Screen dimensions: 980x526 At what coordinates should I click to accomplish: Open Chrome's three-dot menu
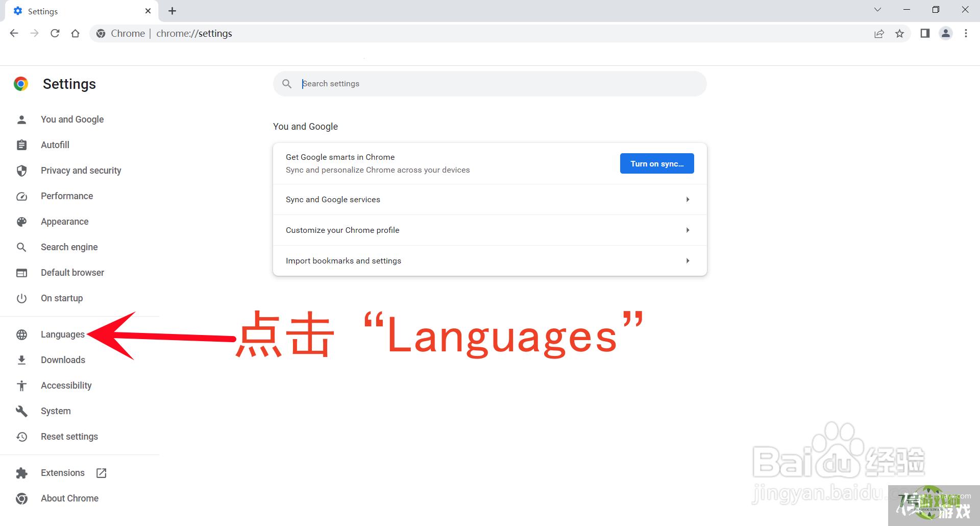(x=966, y=33)
